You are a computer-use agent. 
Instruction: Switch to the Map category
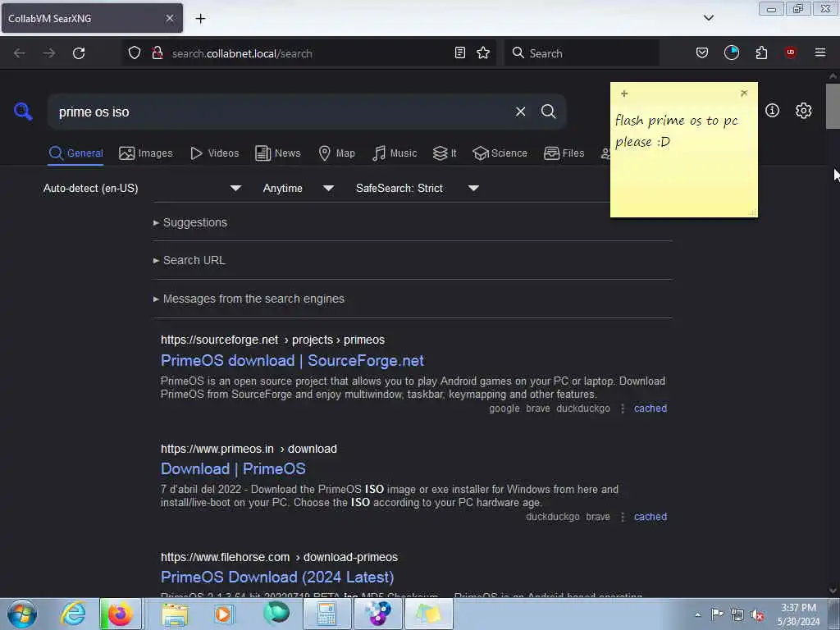click(x=336, y=153)
